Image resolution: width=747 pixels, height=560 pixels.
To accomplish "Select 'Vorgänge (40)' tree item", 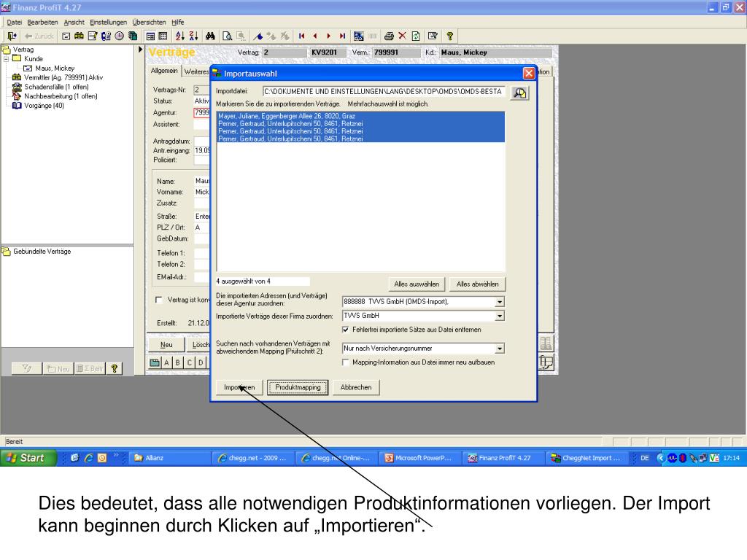I will (44, 106).
